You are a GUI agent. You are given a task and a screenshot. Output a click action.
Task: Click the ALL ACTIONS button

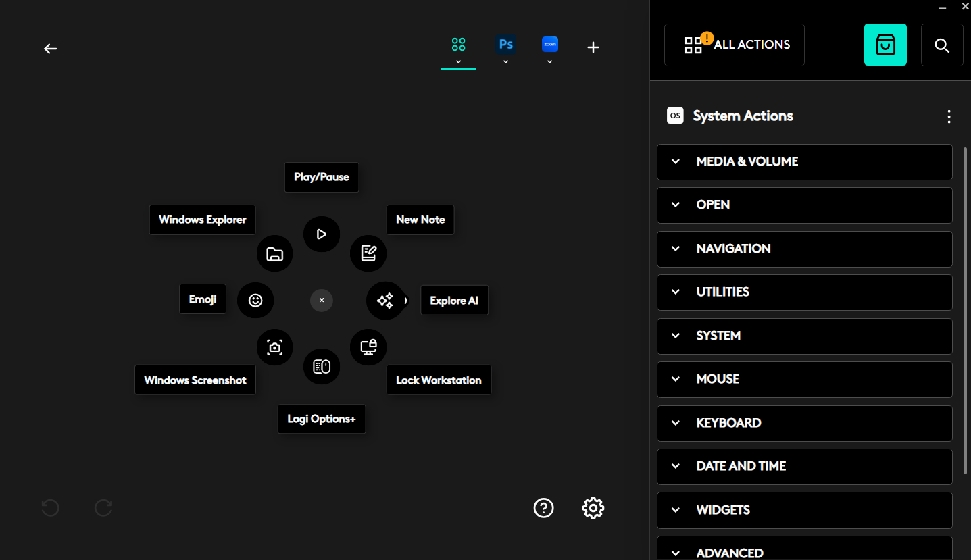(735, 45)
